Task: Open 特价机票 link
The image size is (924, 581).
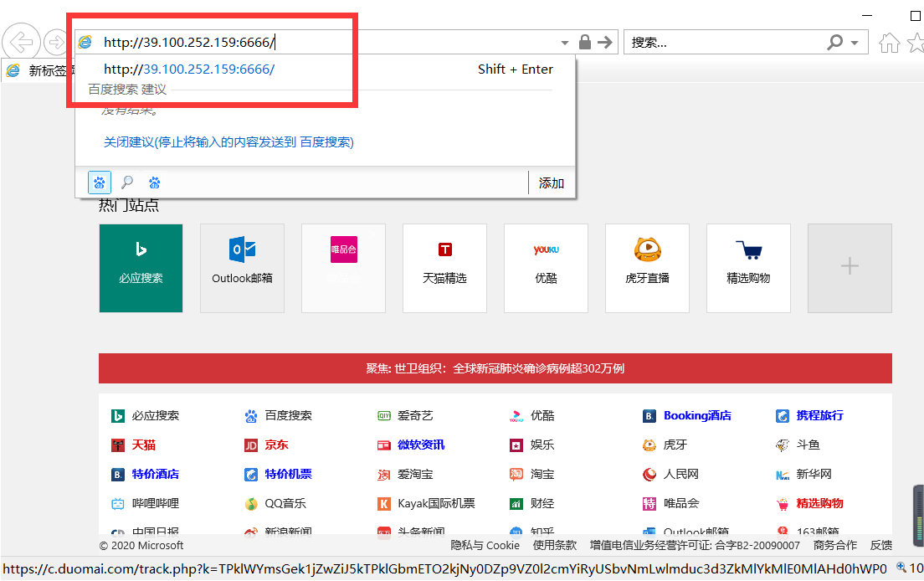Action: coord(288,474)
